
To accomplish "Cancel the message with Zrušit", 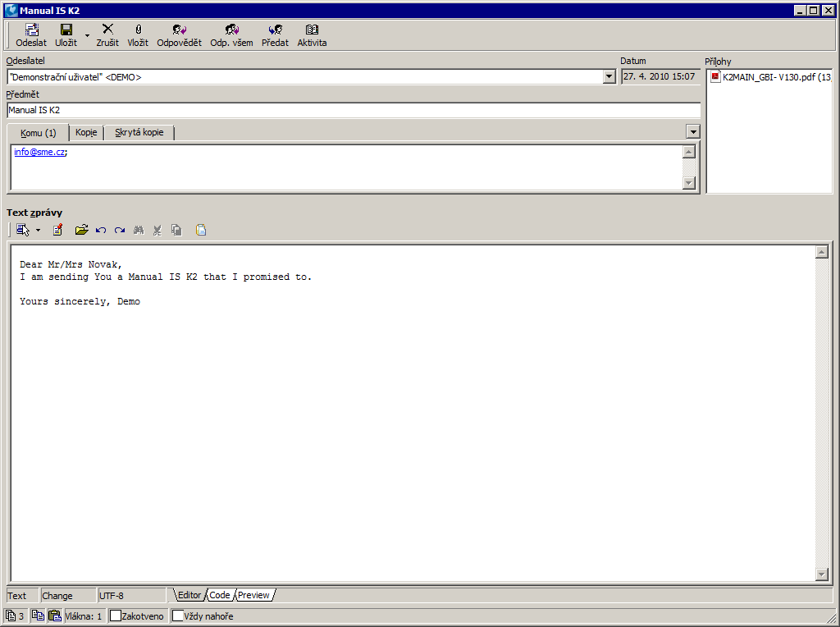I will tap(107, 35).
